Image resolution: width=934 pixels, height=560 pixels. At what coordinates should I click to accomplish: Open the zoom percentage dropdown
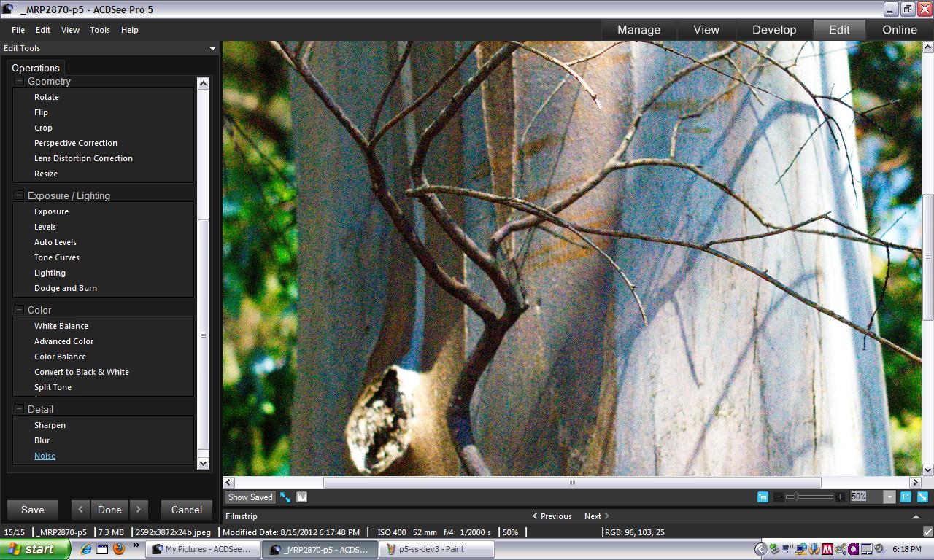click(889, 497)
